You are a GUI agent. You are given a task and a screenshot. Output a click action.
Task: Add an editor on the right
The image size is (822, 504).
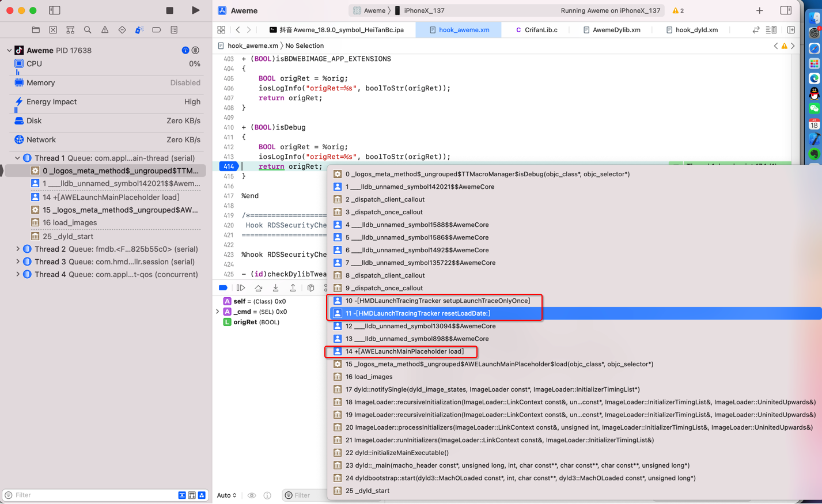pyautogui.click(x=791, y=30)
